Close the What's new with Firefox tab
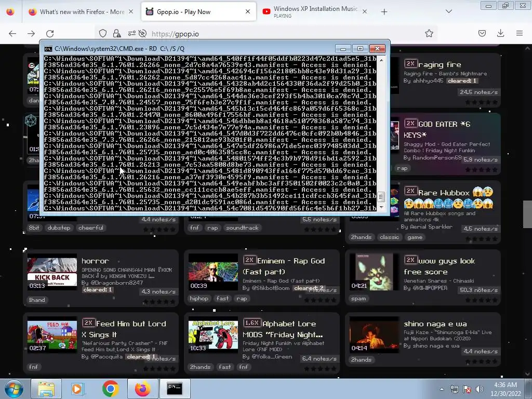The height and width of the screenshot is (399, 532). click(x=131, y=12)
